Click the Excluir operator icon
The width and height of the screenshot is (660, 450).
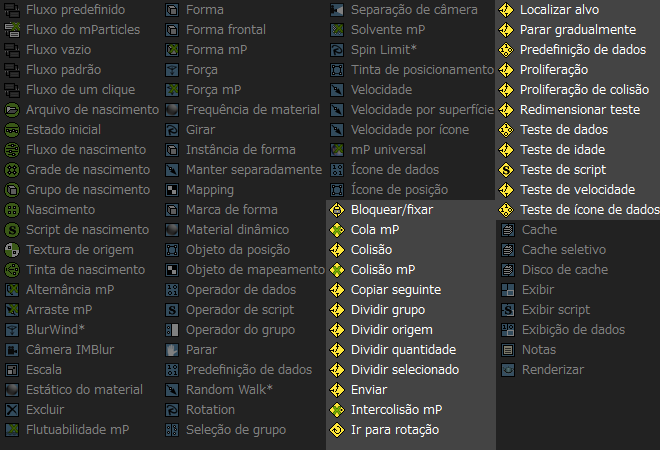(12, 410)
